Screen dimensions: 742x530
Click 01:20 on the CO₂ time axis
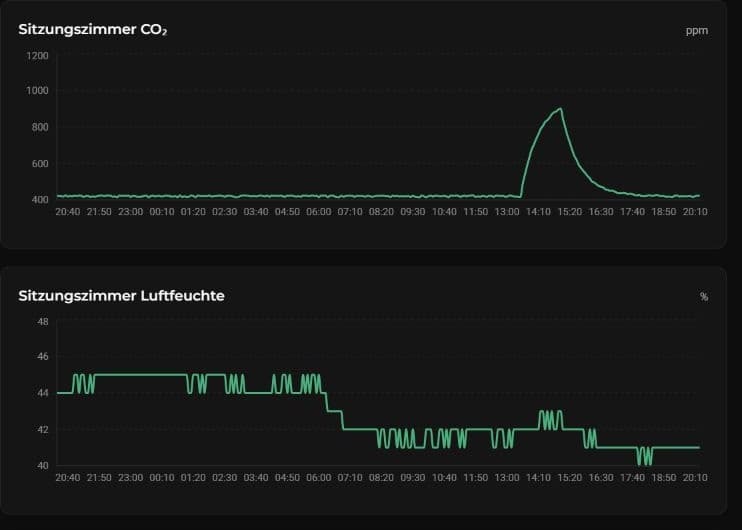pyautogui.click(x=193, y=212)
